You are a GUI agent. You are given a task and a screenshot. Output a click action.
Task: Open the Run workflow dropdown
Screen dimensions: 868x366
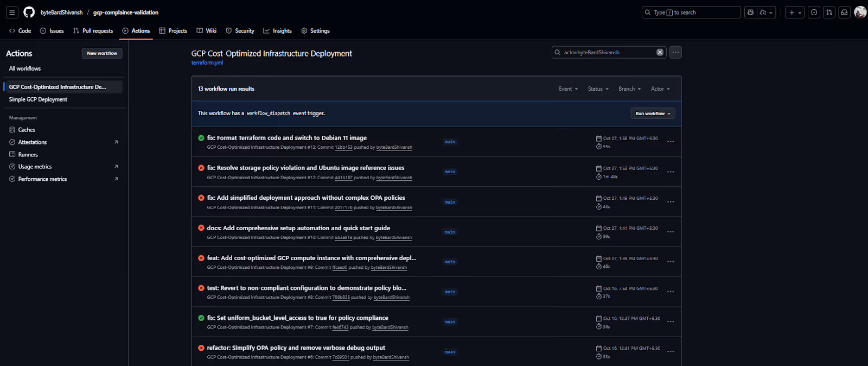(x=653, y=113)
